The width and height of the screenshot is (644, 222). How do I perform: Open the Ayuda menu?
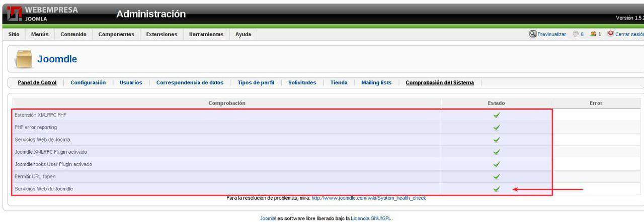[243, 34]
